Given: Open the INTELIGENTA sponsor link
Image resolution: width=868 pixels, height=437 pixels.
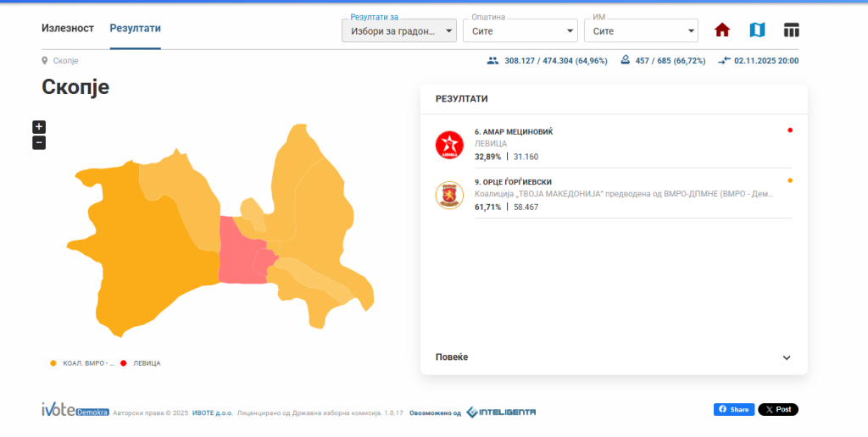Looking at the screenshot, I should pyautogui.click(x=501, y=412).
